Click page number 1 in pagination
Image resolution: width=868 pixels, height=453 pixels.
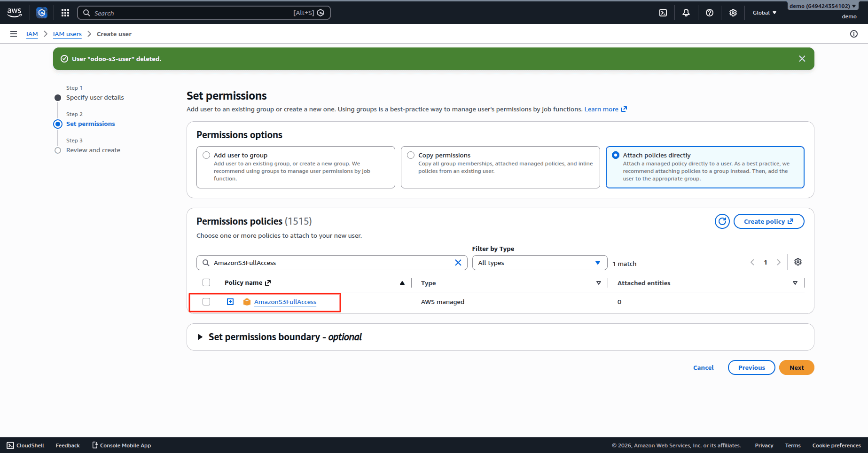point(766,262)
